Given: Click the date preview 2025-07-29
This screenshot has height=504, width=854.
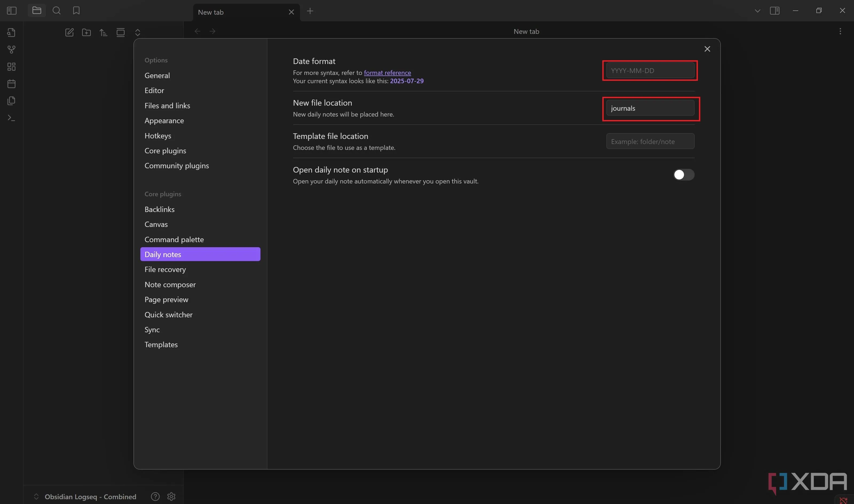Looking at the screenshot, I should pos(407,81).
